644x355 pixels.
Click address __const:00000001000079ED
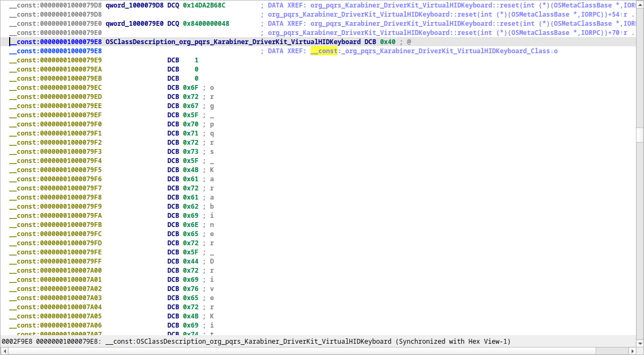[x=55, y=97]
